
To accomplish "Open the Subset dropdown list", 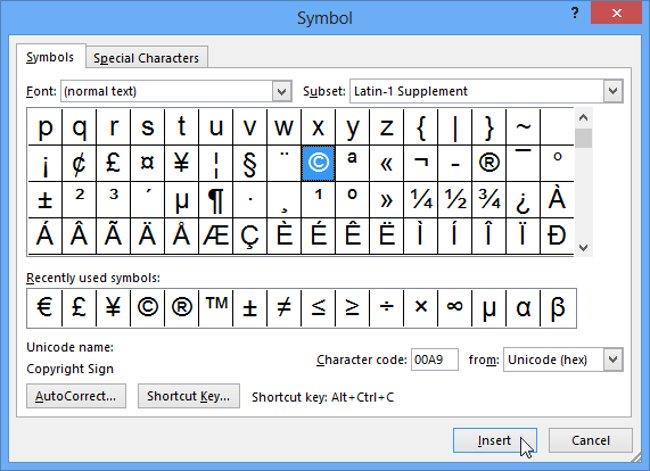I will coord(613,91).
